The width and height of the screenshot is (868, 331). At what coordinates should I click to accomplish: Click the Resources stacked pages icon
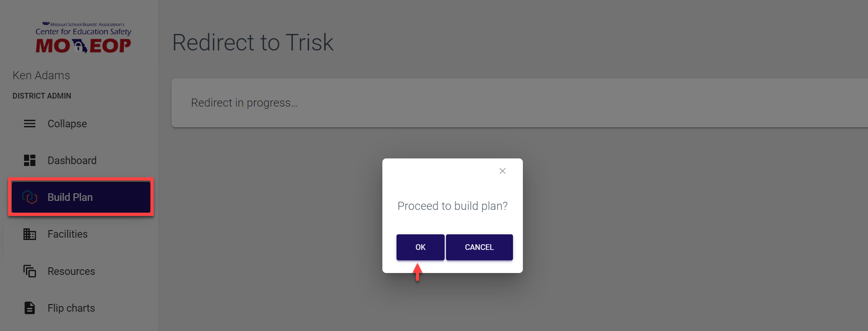[x=30, y=271]
